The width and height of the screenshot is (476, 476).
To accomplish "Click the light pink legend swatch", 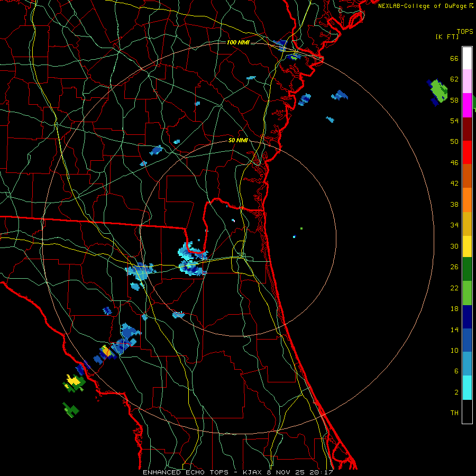I will 467,81.
